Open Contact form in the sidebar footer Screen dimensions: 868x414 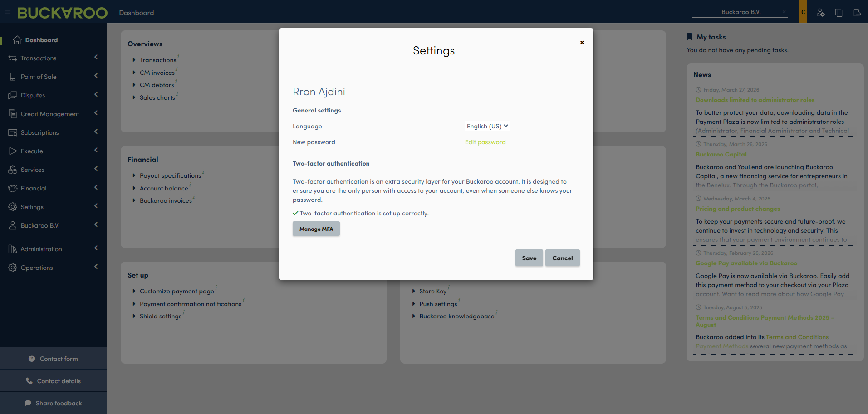pos(54,359)
